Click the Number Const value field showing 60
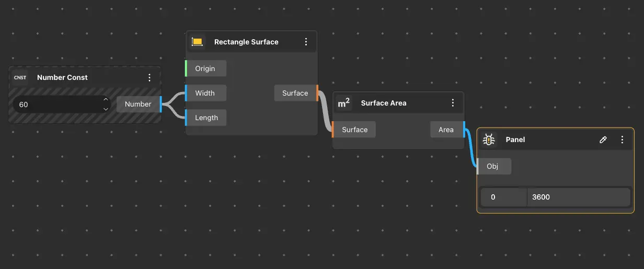Viewport: 644px width, 269px height. point(55,104)
